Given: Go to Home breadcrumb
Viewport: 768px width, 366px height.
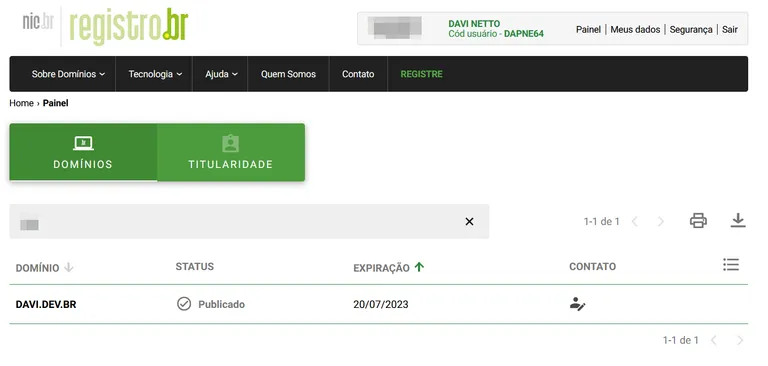Looking at the screenshot, I should click(x=22, y=103).
